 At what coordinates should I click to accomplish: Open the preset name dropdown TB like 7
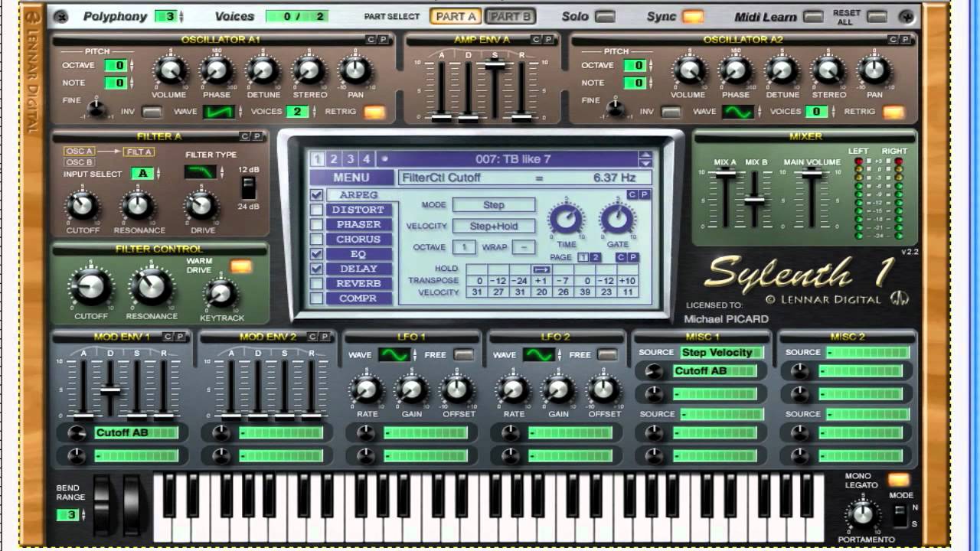coord(511,159)
